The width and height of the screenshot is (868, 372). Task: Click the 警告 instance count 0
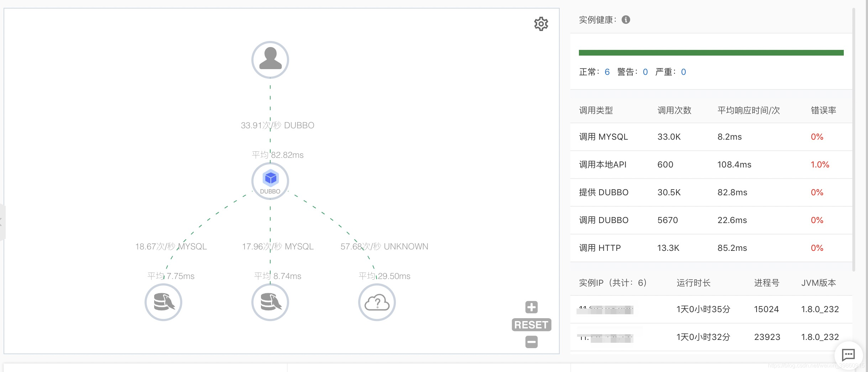click(645, 72)
